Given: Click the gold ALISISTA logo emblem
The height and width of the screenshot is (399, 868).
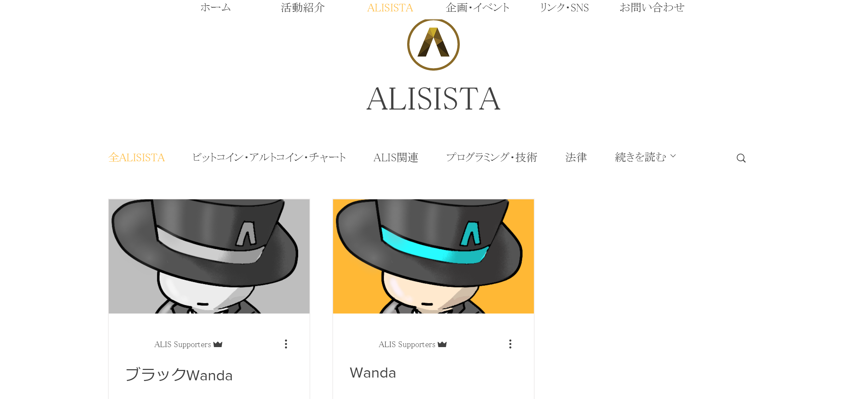Looking at the screenshot, I should pos(433,45).
